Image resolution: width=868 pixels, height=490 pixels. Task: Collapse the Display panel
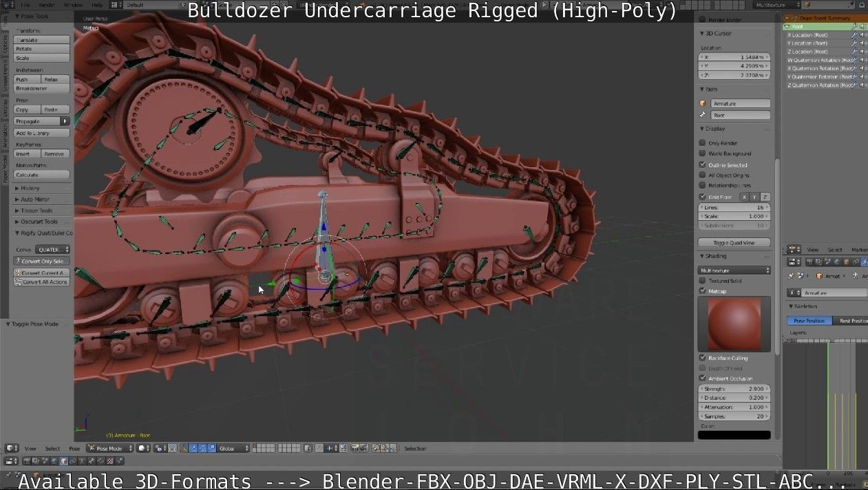click(x=701, y=129)
